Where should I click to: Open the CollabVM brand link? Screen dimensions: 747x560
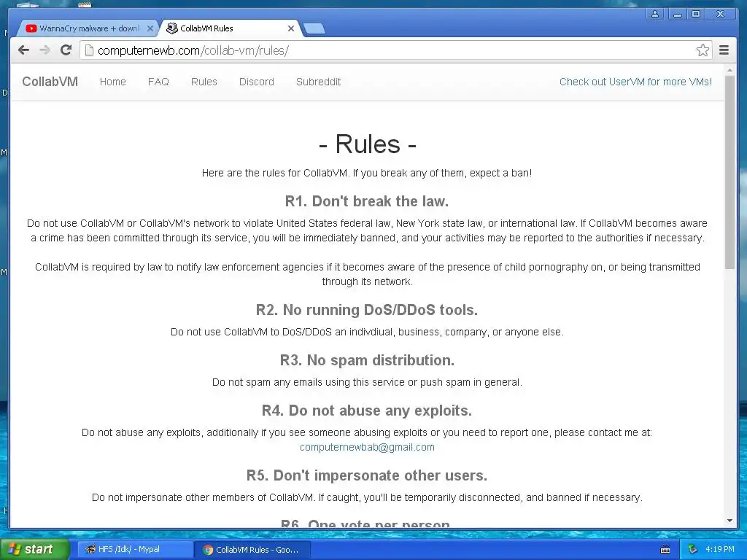point(50,82)
